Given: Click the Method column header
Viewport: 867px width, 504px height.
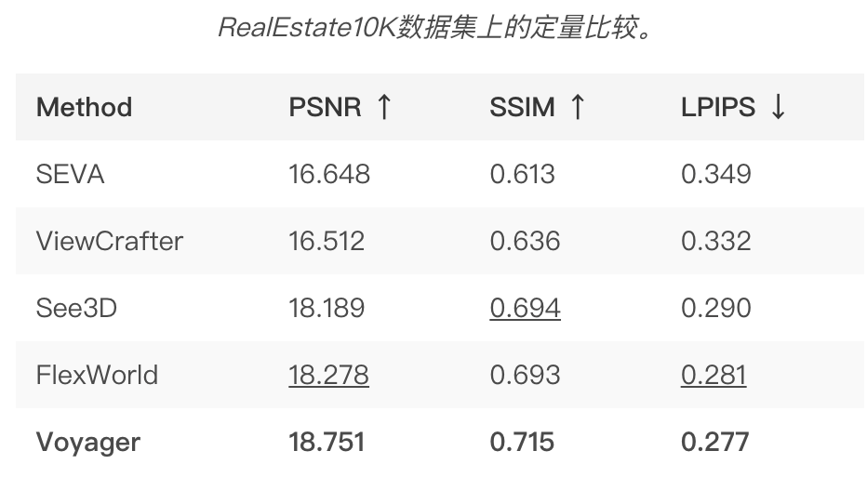Looking at the screenshot, I should (x=84, y=107).
